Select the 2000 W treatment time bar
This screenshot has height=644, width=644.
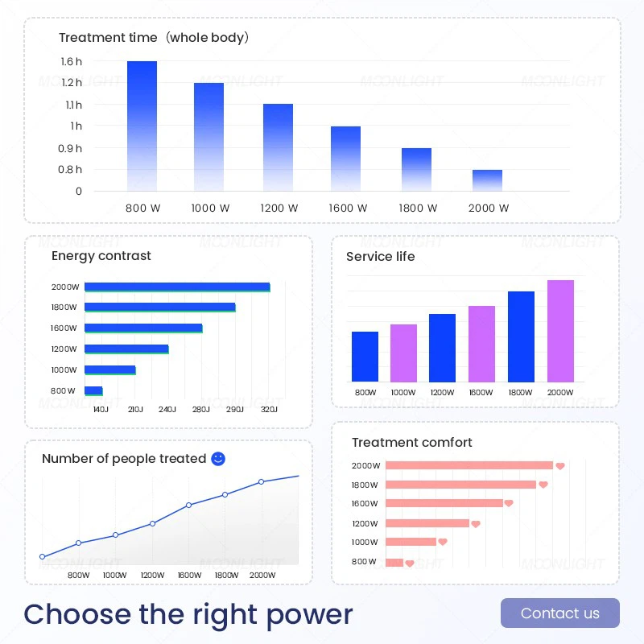pos(488,180)
